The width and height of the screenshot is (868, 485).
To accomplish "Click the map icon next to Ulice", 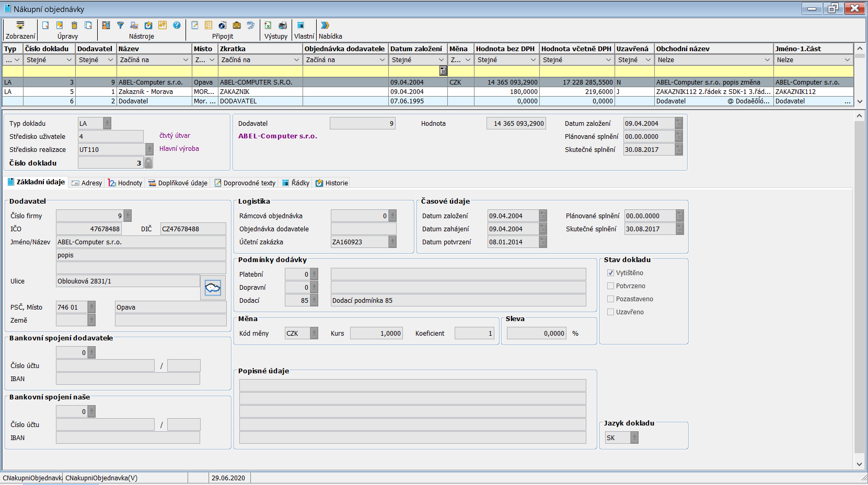I will coord(213,288).
